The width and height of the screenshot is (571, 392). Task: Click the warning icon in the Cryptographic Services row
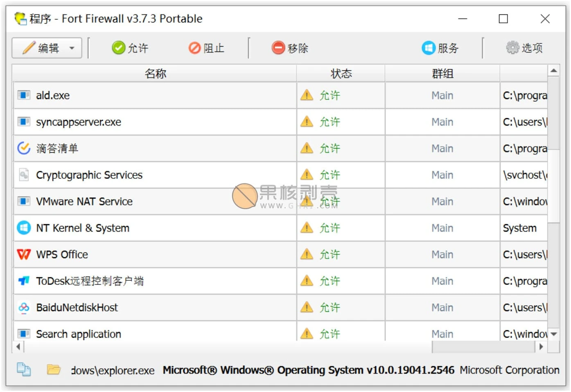tap(307, 175)
